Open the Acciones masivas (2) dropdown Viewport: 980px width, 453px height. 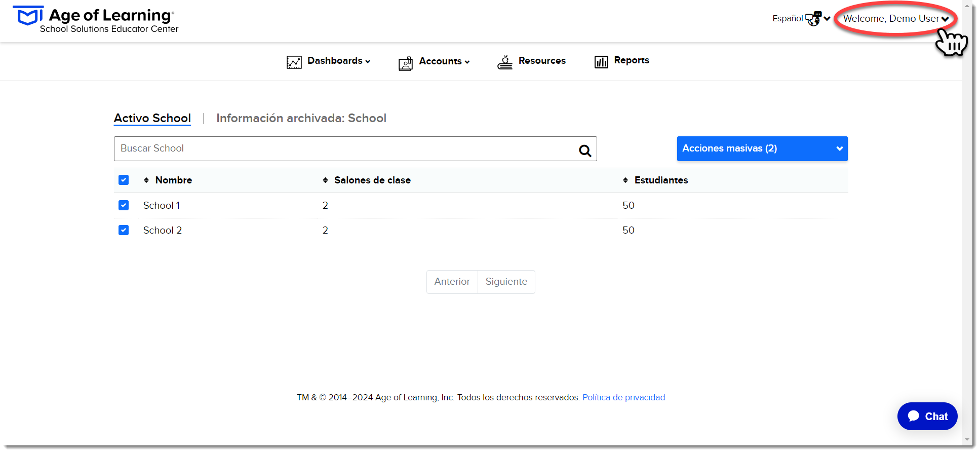(762, 148)
